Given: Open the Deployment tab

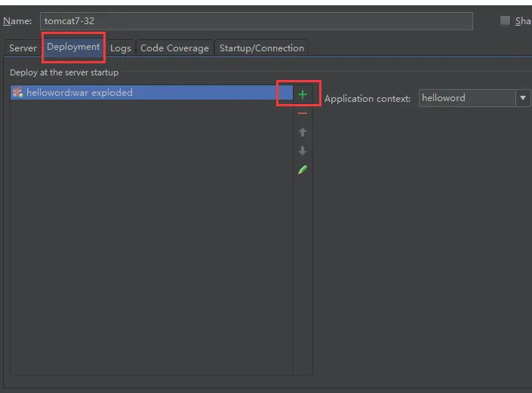Looking at the screenshot, I should [73, 47].
